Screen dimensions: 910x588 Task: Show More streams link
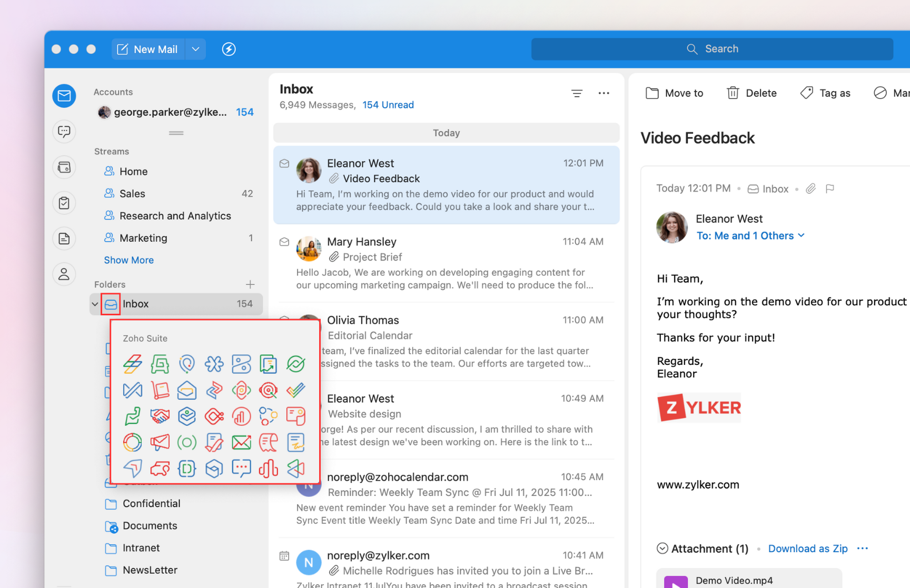click(x=129, y=260)
